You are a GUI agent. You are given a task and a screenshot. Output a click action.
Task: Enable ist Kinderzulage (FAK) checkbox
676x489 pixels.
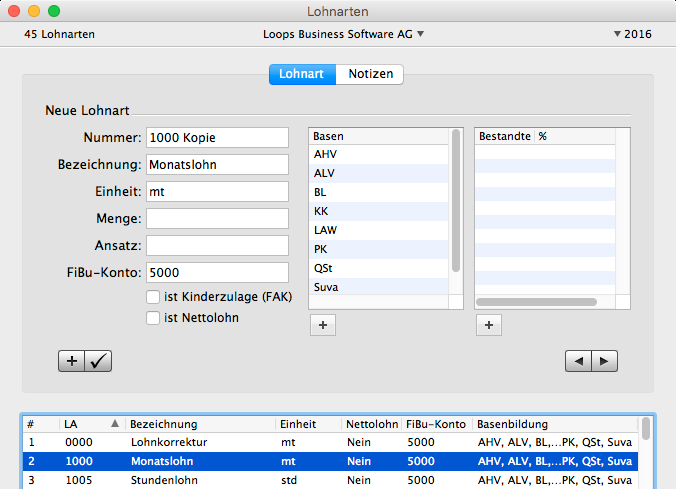pos(153,297)
